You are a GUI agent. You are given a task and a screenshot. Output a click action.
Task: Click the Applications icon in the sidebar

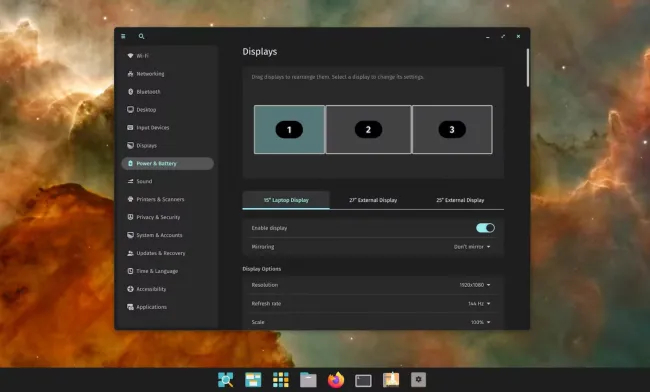(130, 307)
